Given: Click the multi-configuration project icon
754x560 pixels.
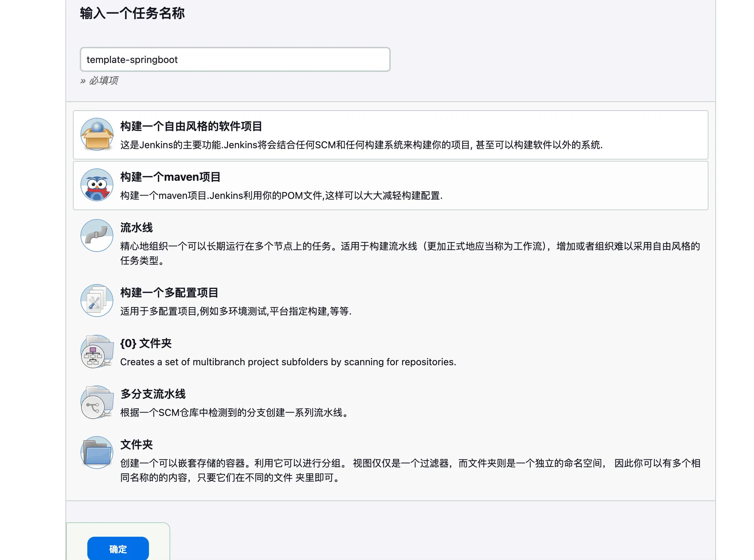Looking at the screenshot, I should pos(97,301).
